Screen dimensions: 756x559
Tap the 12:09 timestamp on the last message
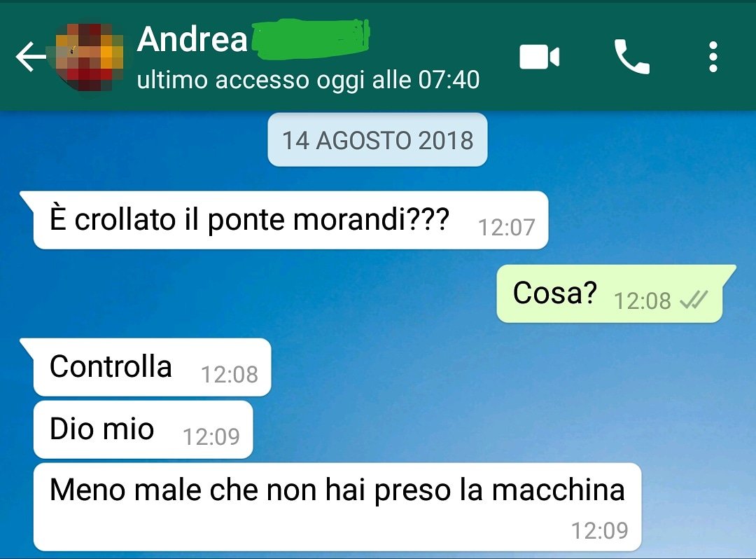pos(600,530)
